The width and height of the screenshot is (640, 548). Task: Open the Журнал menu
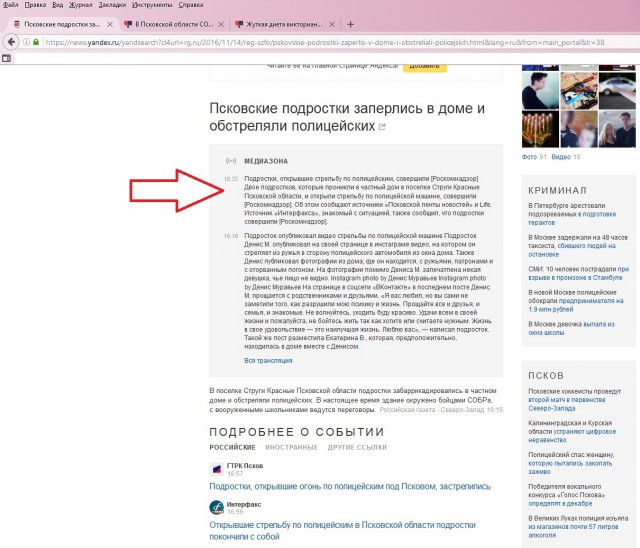tap(80, 5)
